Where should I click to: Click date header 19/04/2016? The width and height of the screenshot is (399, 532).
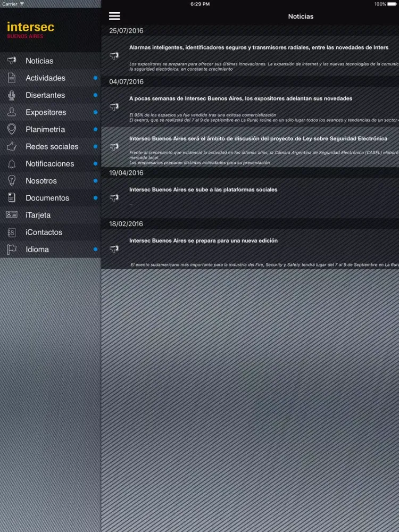pyautogui.click(x=126, y=173)
